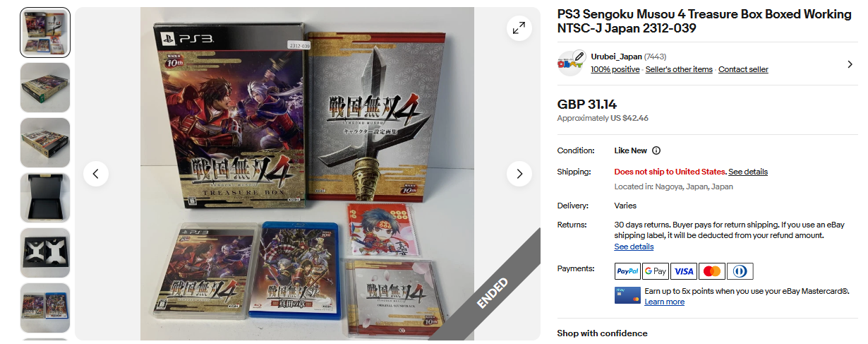The height and width of the screenshot is (344, 868).
Task: Open the 100% positive feedback link
Action: point(615,69)
